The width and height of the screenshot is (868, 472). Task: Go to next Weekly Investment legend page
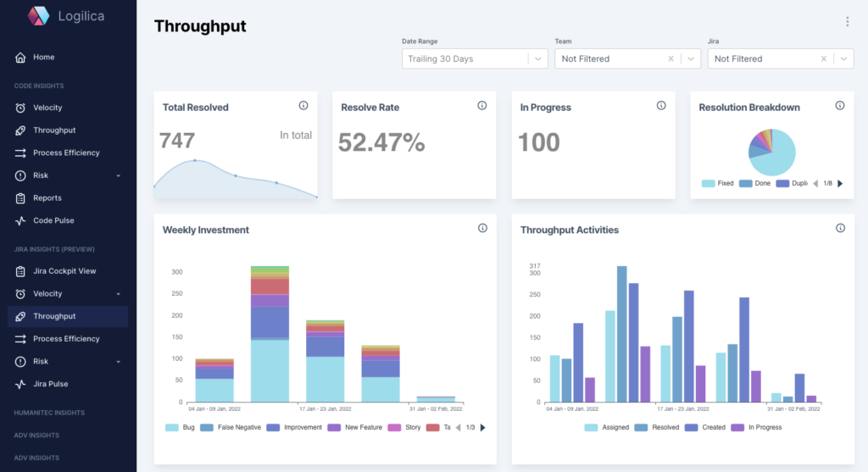coord(483,427)
